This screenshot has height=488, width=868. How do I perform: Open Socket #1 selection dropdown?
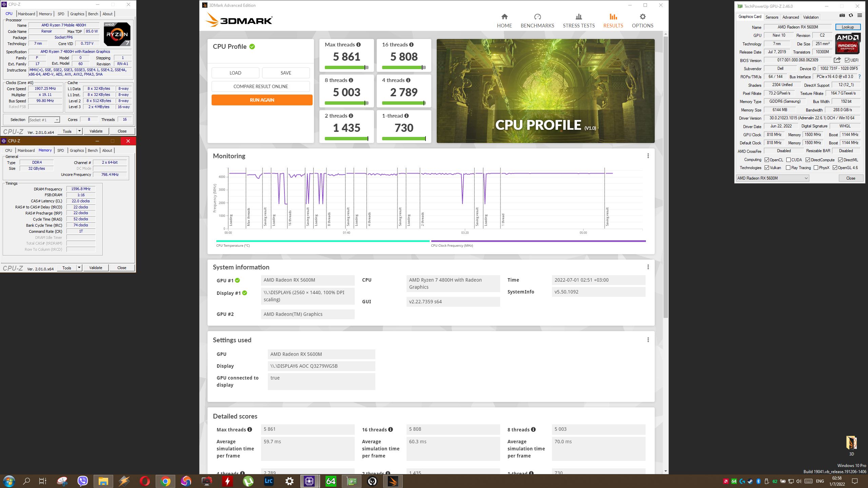(44, 120)
